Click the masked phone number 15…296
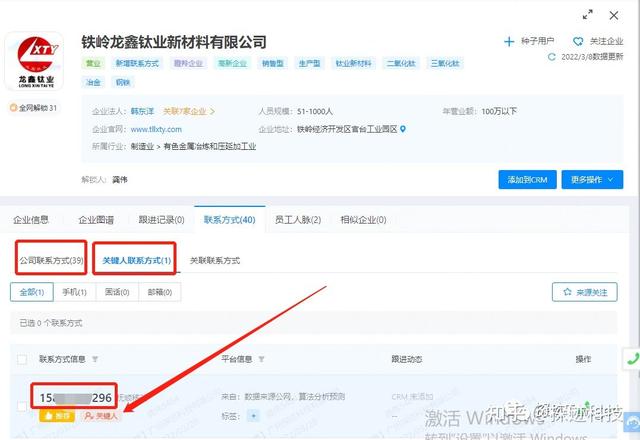The width and height of the screenshot is (640, 440). click(x=76, y=398)
